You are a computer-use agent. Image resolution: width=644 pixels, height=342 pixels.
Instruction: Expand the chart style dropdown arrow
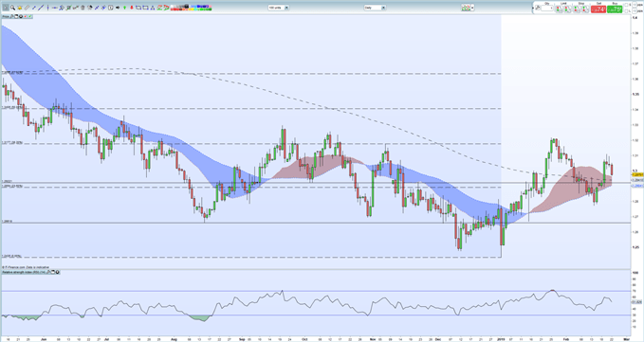(472, 8)
